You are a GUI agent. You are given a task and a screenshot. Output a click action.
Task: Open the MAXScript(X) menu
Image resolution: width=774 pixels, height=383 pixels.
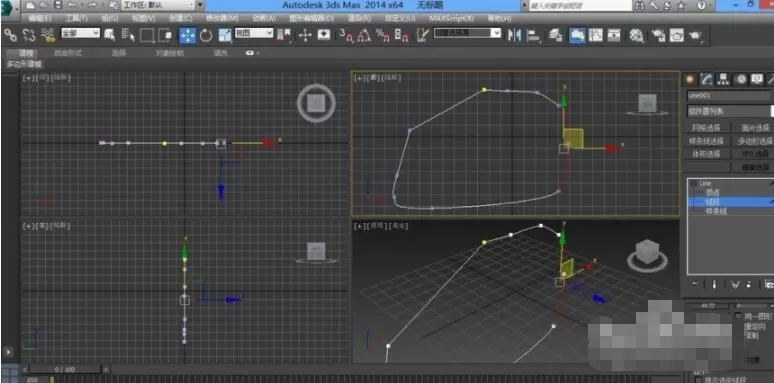point(451,18)
